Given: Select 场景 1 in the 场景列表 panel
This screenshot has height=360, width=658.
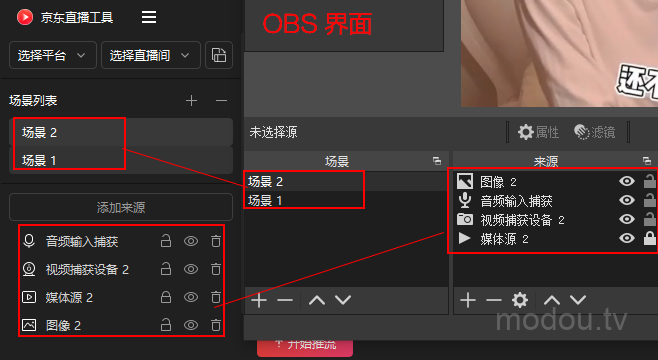Looking at the screenshot, I should (121, 160).
